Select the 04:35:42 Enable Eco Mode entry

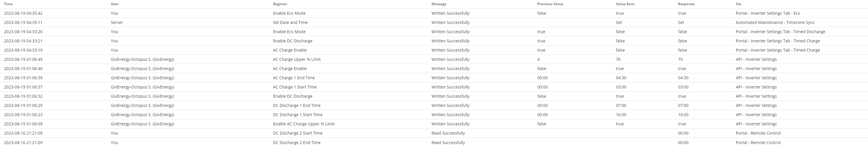coord(434,13)
